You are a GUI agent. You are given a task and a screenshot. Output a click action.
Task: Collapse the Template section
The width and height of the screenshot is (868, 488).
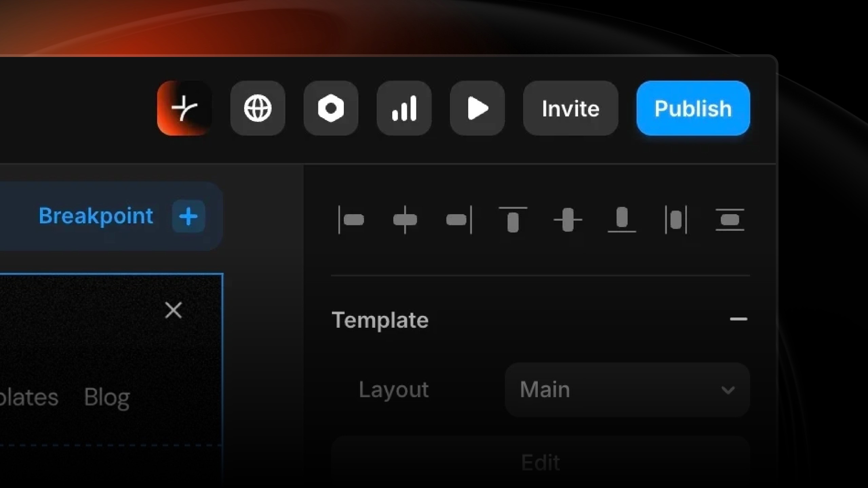point(738,319)
